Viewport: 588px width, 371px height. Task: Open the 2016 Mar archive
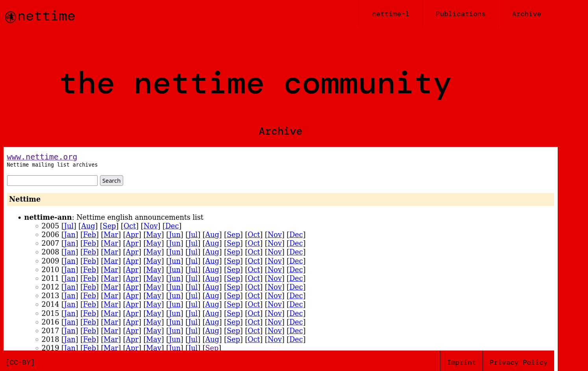tap(111, 322)
